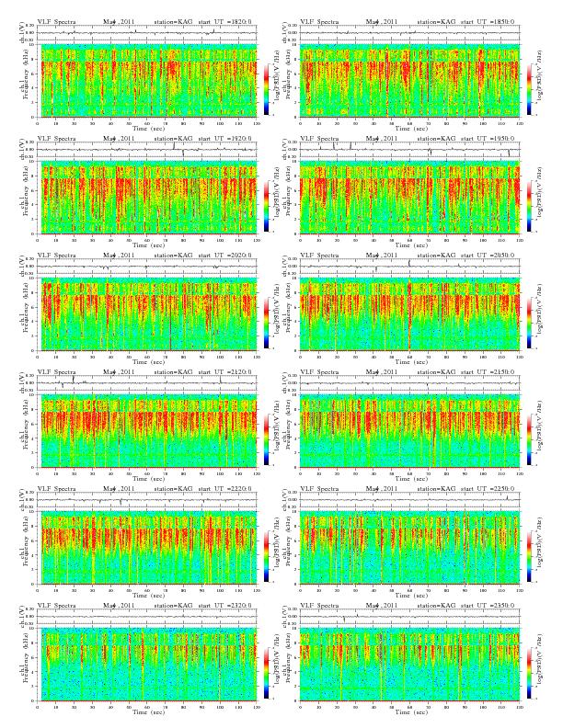Click 'station=KAG' text in the 2020 panel title

tap(173, 255)
